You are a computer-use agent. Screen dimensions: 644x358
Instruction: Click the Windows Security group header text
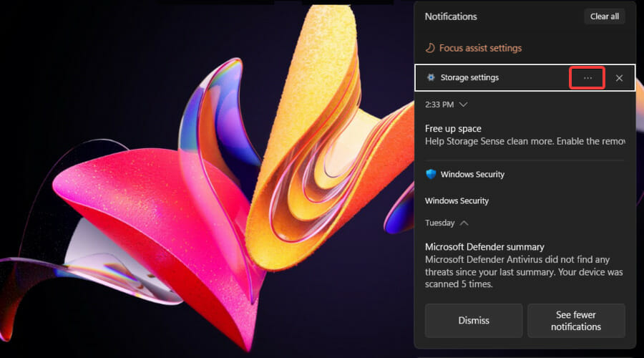click(x=472, y=174)
